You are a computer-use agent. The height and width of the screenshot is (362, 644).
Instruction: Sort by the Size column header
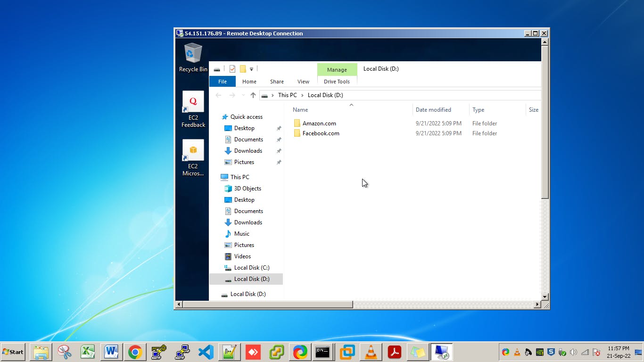point(533,110)
